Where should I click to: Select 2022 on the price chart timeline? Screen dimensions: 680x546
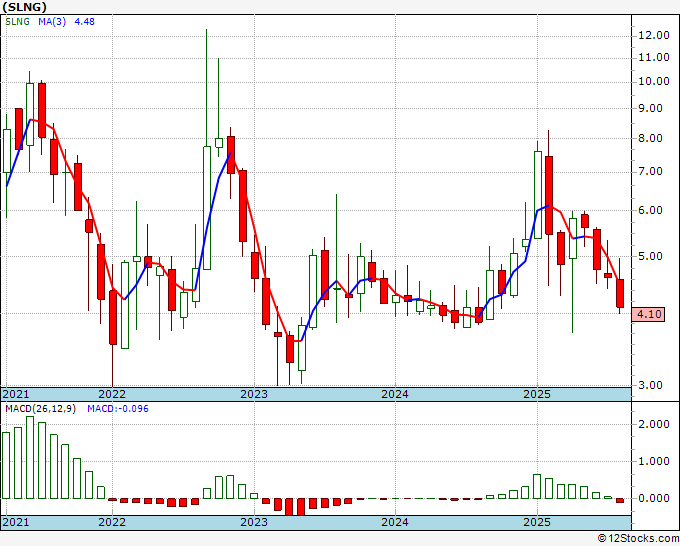[111, 394]
